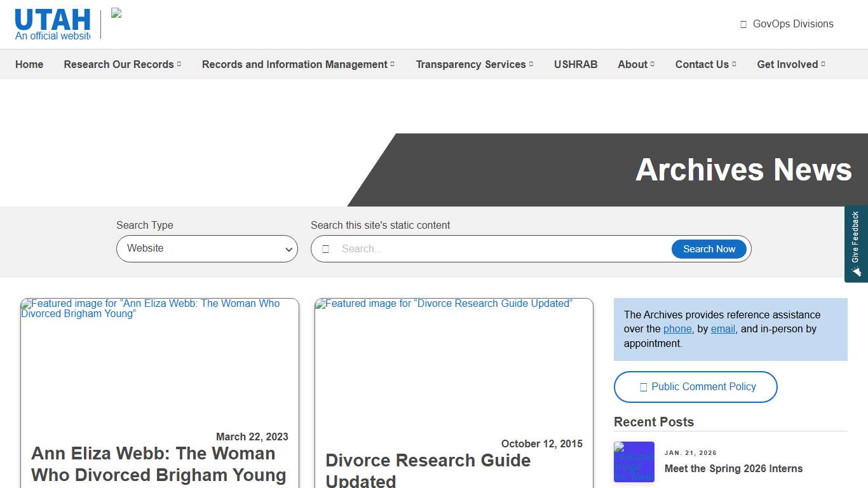Expand the Transparency Services menu

(x=474, y=64)
